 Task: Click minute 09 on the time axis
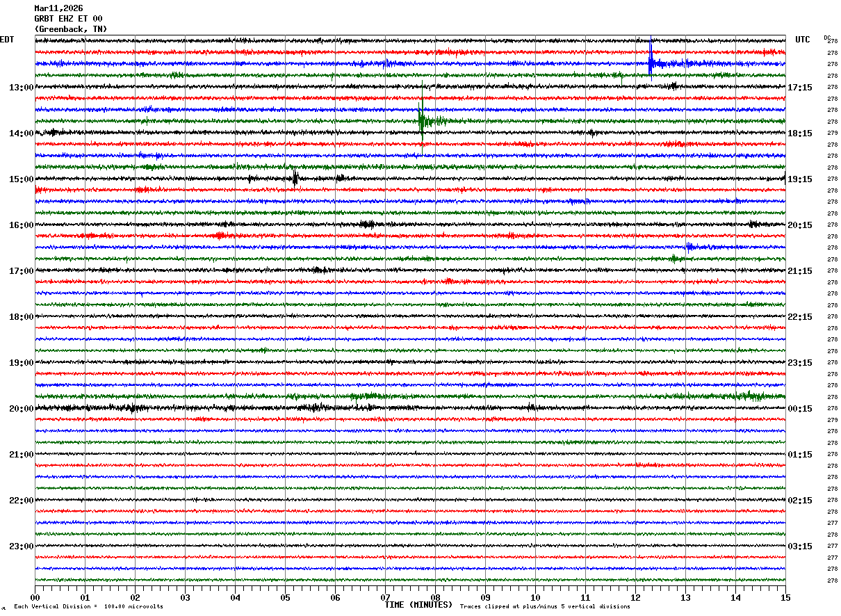click(x=485, y=597)
